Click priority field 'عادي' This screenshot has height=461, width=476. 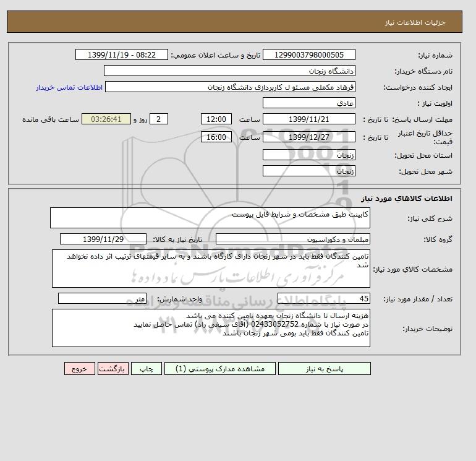[x=308, y=103]
